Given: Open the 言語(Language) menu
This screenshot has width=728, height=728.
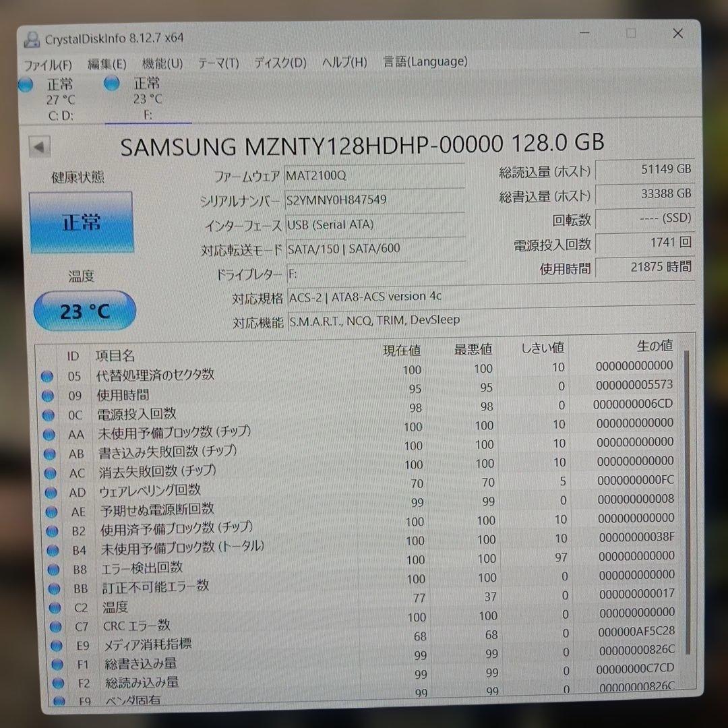Looking at the screenshot, I should pos(425,62).
